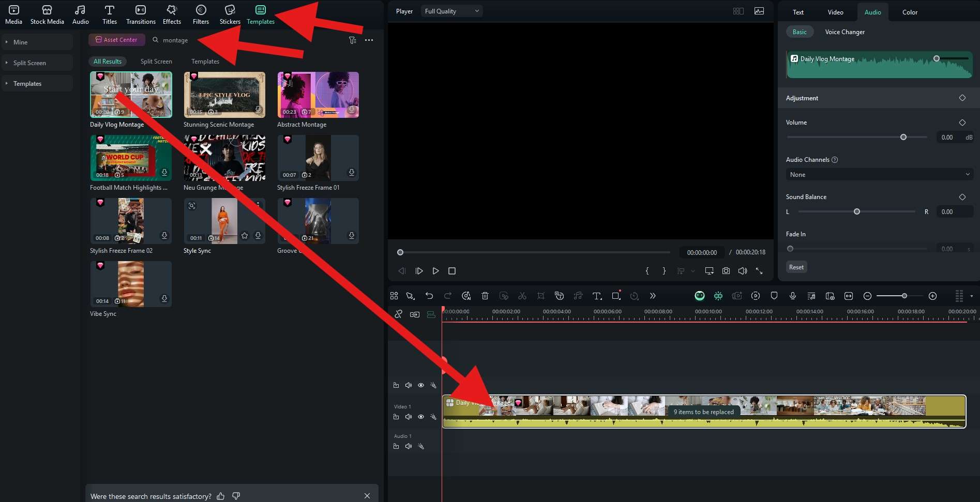Select the Abstract Montage template thumbnail
The image size is (980, 502).
[318, 95]
